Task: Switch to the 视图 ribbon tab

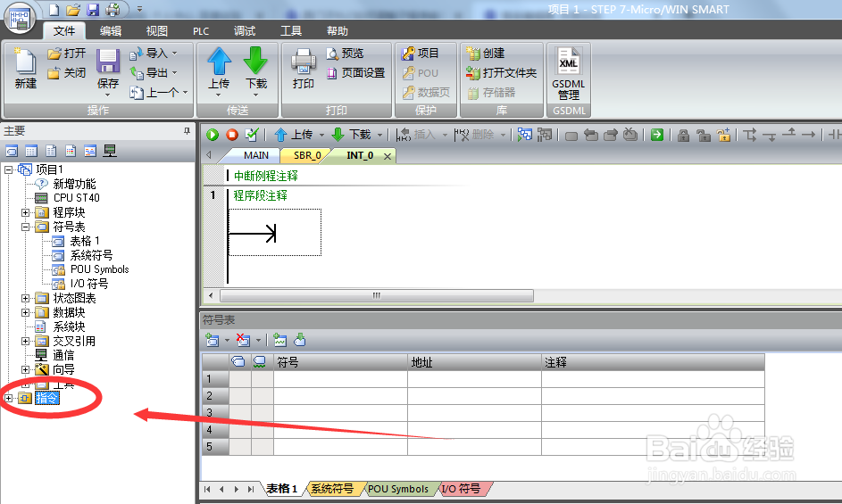Action: tap(157, 31)
